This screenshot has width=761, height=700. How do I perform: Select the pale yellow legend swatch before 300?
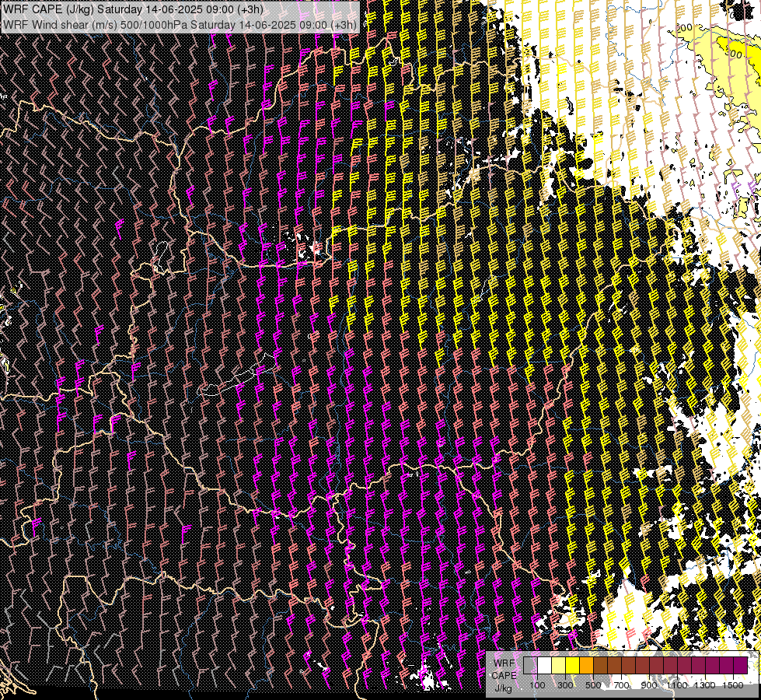[x=559, y=665]
